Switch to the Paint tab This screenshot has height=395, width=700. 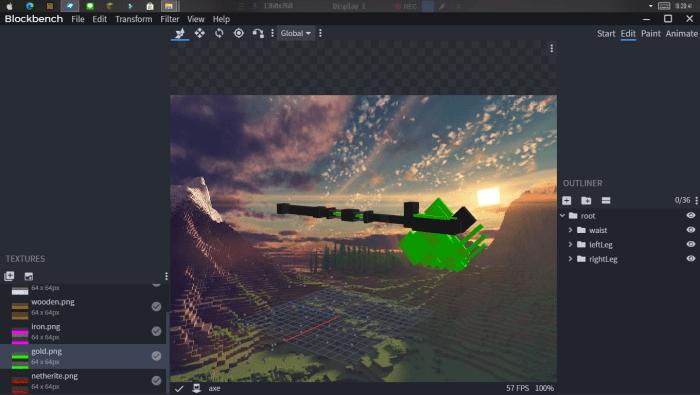(x=650, y=33)
